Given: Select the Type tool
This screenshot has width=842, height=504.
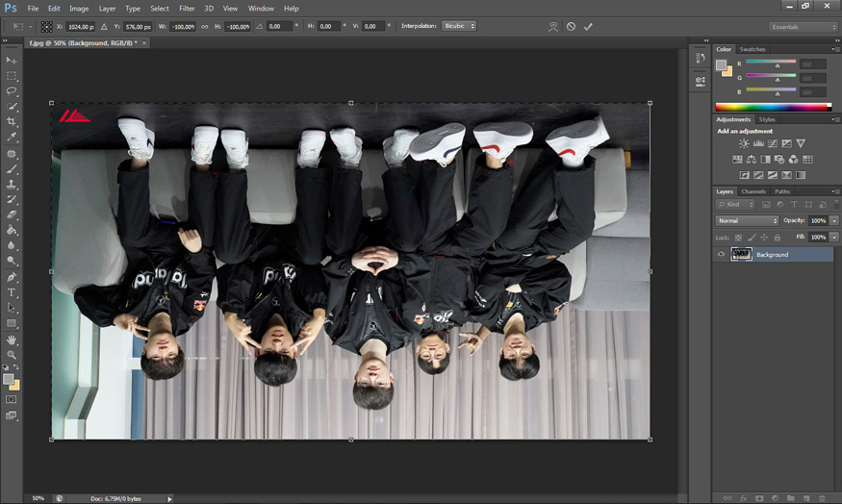Looking at the screenshot, I should 12,292.
